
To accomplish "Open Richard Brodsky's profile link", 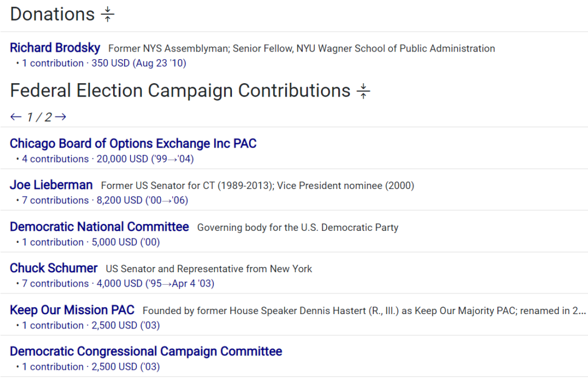I will (x=55, y=48).
